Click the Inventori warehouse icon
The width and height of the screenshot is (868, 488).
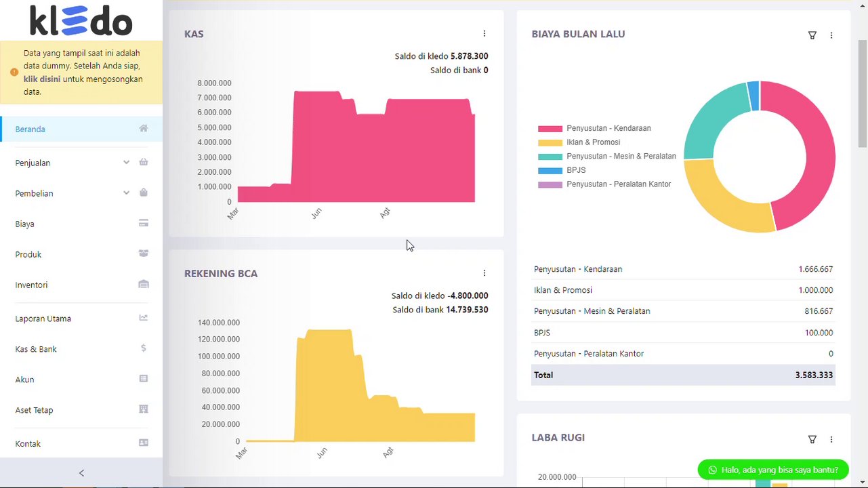click(x=144, y=285)
